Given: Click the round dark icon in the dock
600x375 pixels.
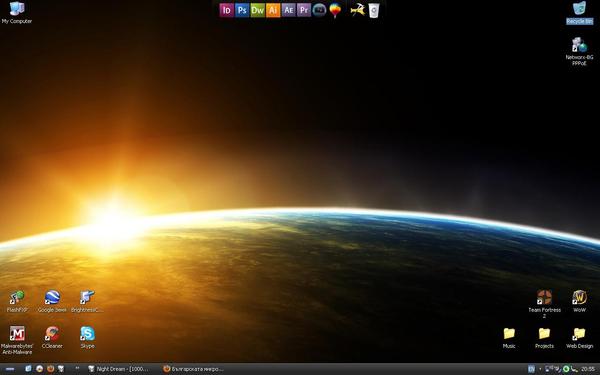Looking at the screenshot, I should (319, 10).
